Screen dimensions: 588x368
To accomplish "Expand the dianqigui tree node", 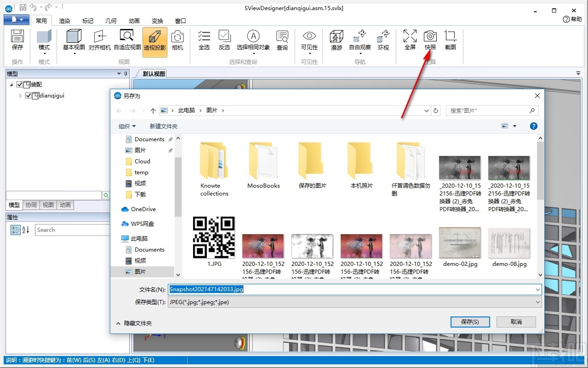I will pos(20,95).
